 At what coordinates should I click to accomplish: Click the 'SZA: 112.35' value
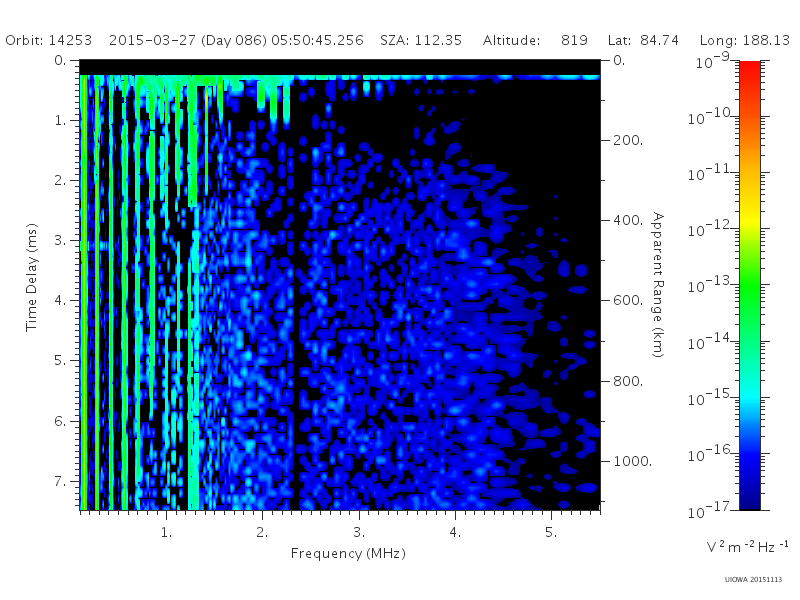click(x=421, y=40)
